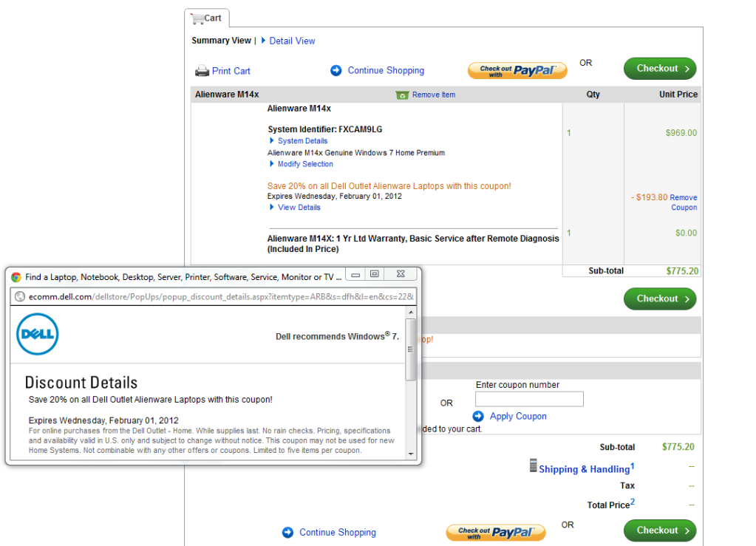Click the blue arrow icon beside Apply Coupon

point(478,416)
